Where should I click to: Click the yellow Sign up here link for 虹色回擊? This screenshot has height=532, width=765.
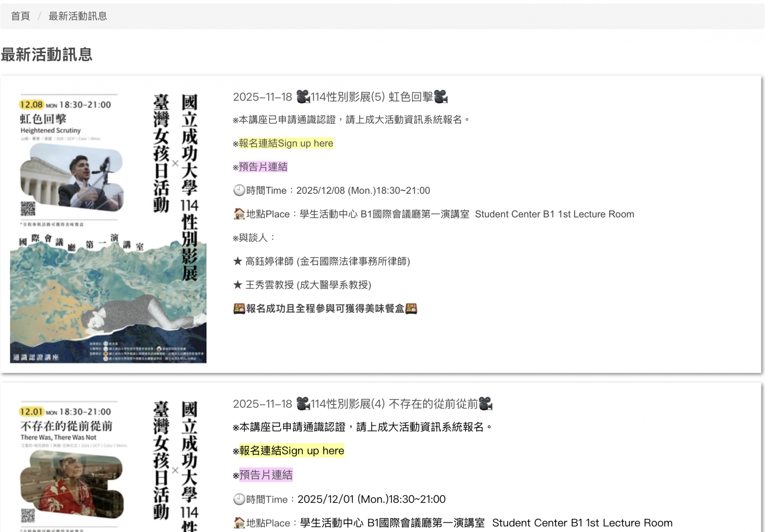[x=286, y=143]
